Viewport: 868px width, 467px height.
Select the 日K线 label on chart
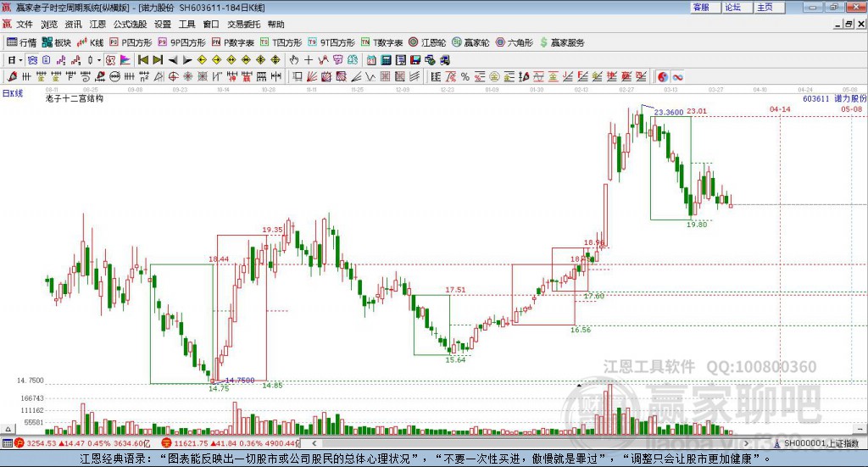click(13, 93)
